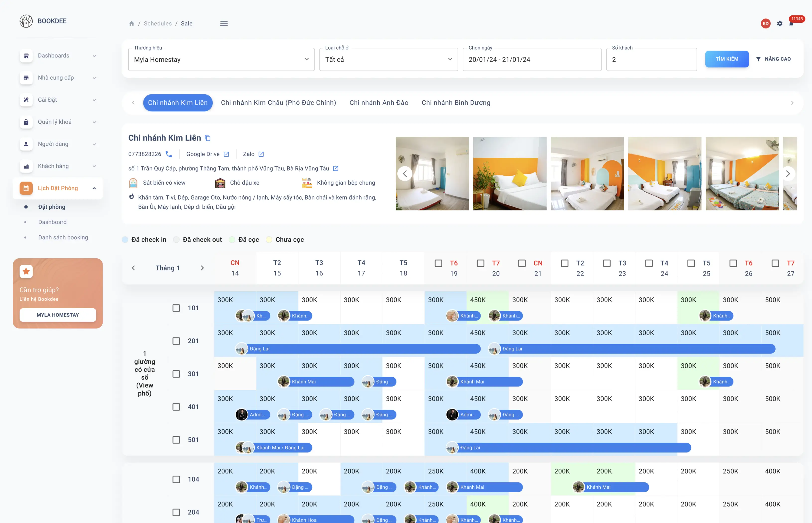Open the Danh sách booking menu item
812x523 pixels.
(63, 237)
